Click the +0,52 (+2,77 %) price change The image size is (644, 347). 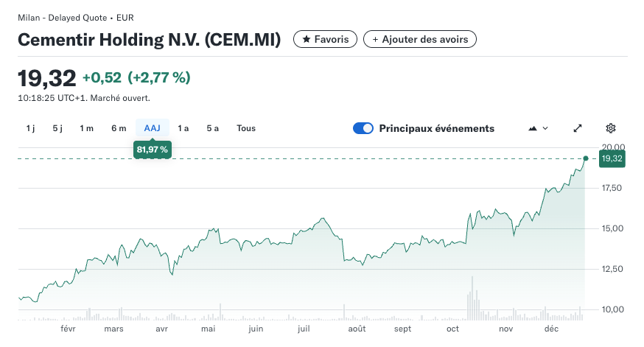click(136, 77)
